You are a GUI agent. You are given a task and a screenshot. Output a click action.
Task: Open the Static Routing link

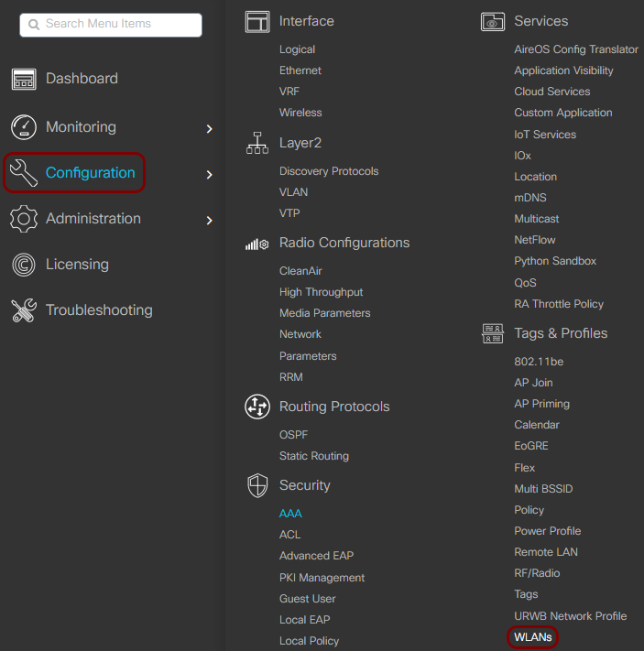pyautogui.click(x=314, y=456)
